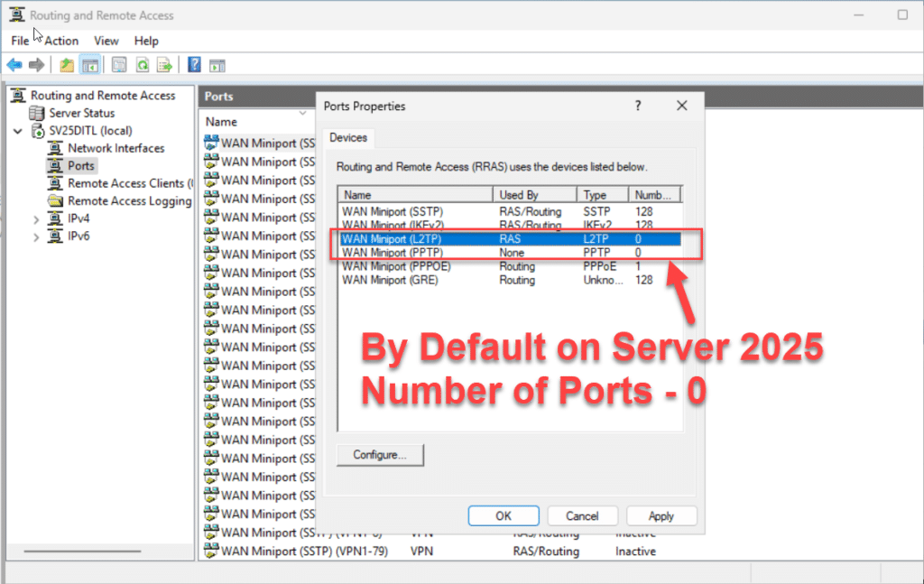
Task: Toggle the Show/Hide Console Tree icon
Action: coord(89,64)
